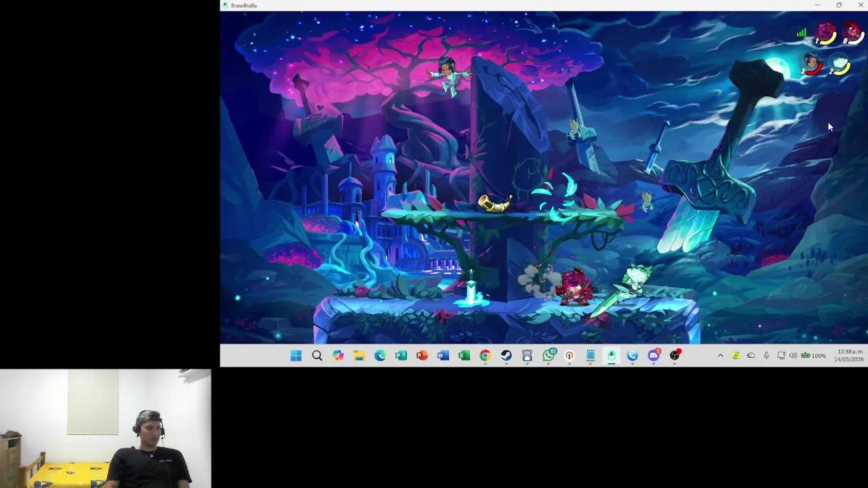Minimize the Brawlhalla window
This screenshot has height=488, width=868.
tap(817, 5)
